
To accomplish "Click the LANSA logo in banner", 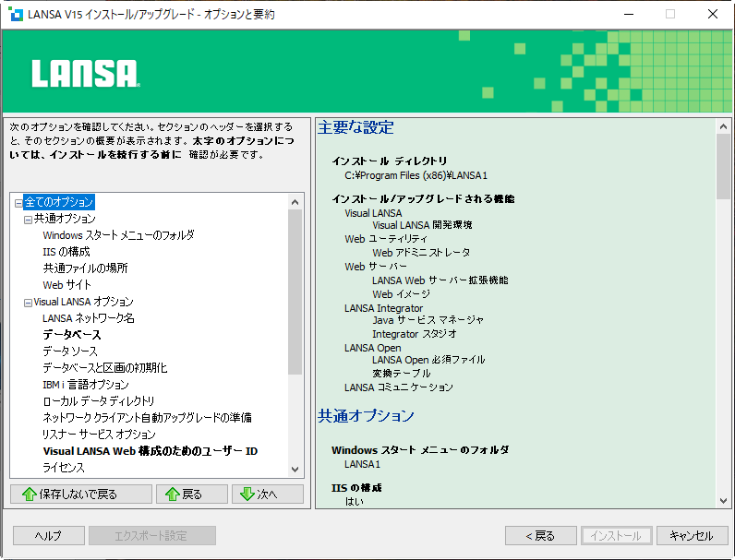I will [x=86, y=73].
